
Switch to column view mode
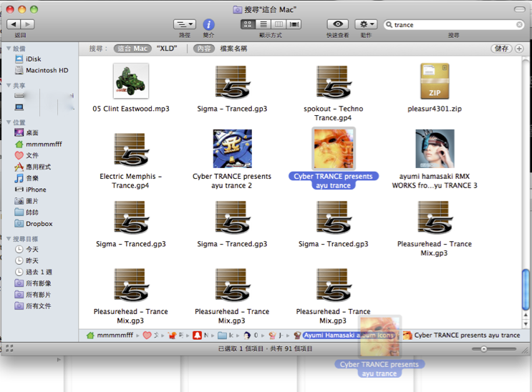(279, 24)
